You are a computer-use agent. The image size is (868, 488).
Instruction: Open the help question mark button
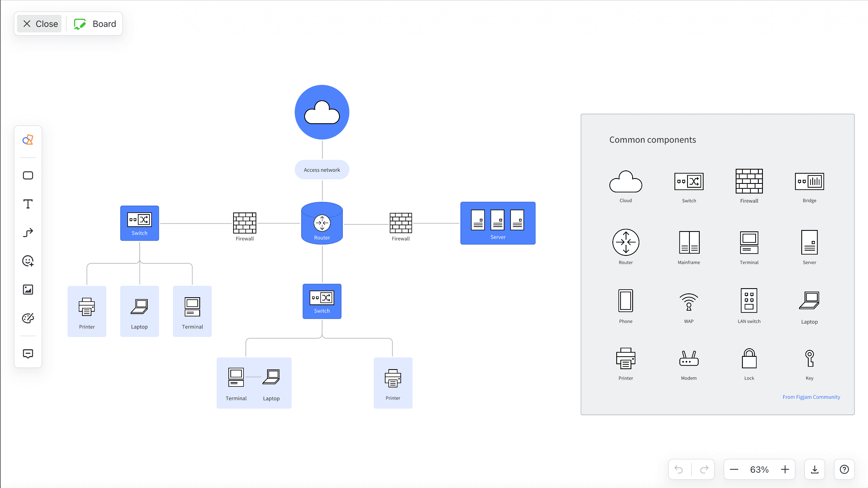point(844,469)
